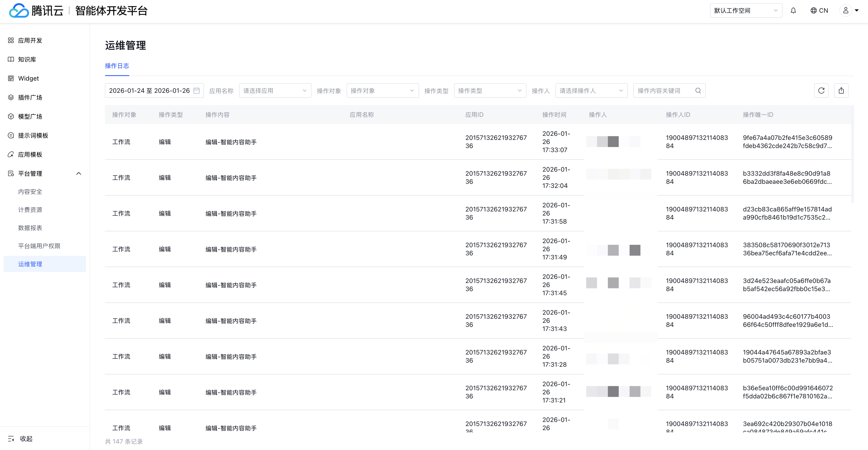Click the Tencent Cloud logo
868x450 pixels.
click(19, 11)
